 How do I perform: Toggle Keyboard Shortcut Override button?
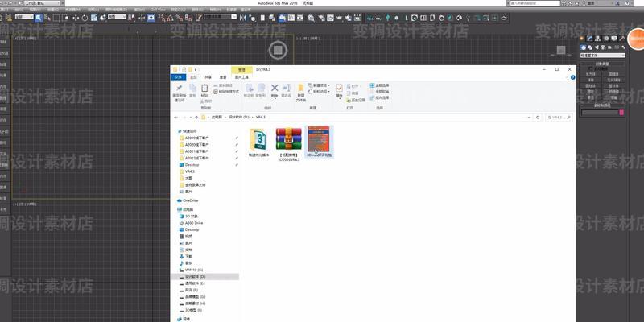[151, 18]
